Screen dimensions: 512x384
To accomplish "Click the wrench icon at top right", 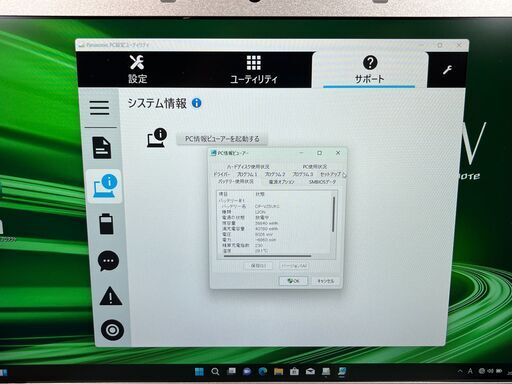I will click(447, 70).
